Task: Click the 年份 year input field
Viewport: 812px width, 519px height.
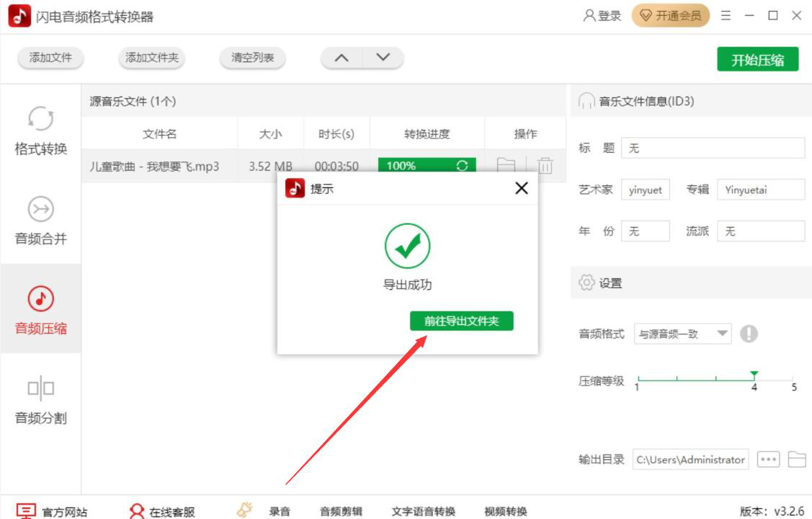Action: coord(646,231)
